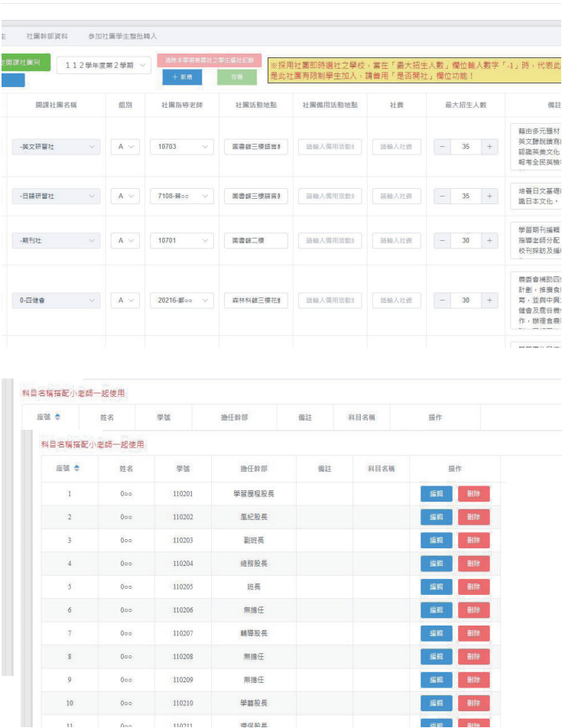Edit student 110201 with 編輯 button
The image size is (562, 728).
click(x=437, y=493)
